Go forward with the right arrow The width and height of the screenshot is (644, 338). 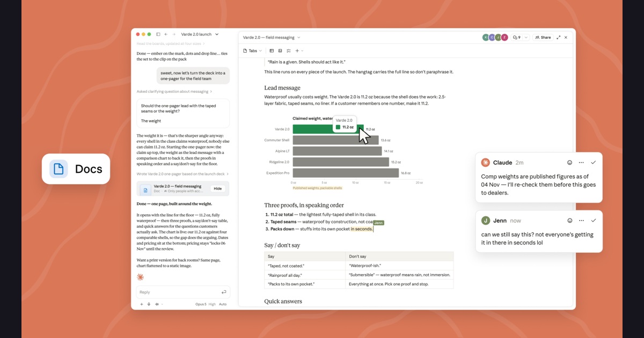click(x=173, y=34)
